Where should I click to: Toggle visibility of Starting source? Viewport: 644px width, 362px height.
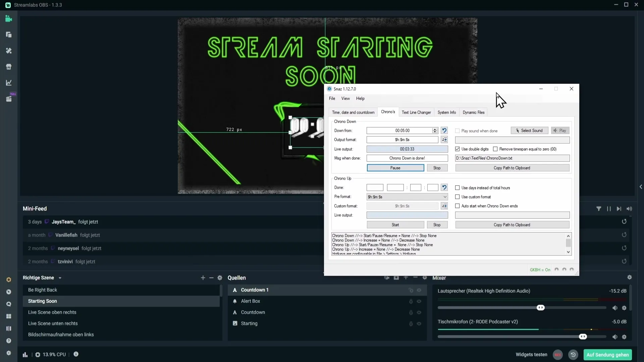[x=419, y=324]
